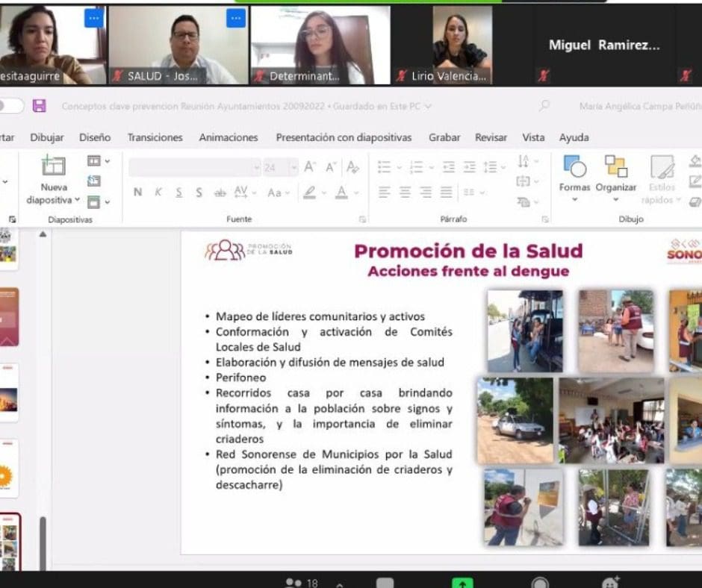Expand the font size 24 dropdown
This screenshot has width=702, height=588.
(293, 168)
